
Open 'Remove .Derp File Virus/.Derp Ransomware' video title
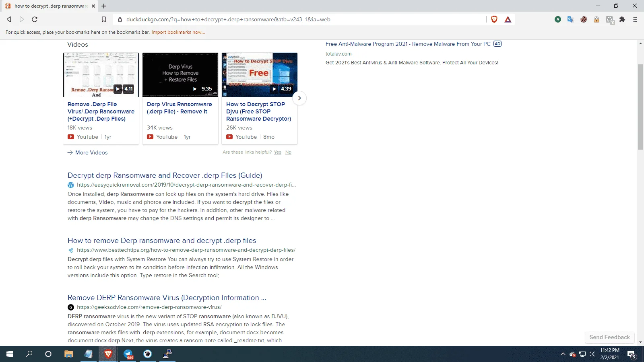point(101,111)
